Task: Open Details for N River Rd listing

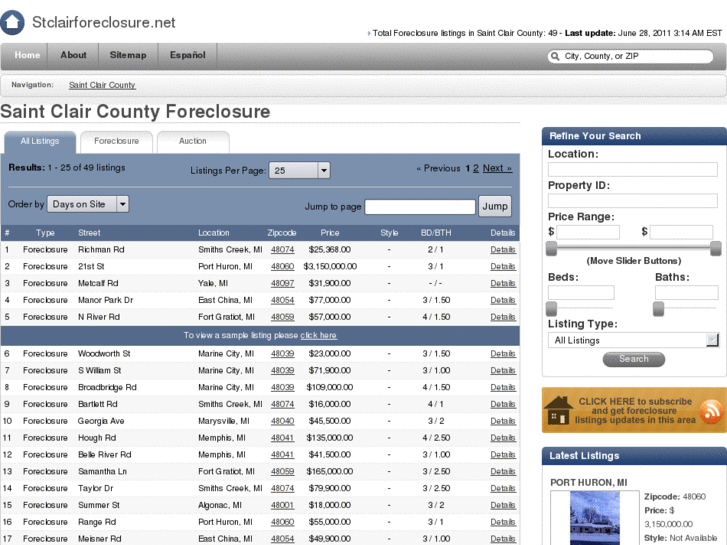Action: (x=503, y=317)
